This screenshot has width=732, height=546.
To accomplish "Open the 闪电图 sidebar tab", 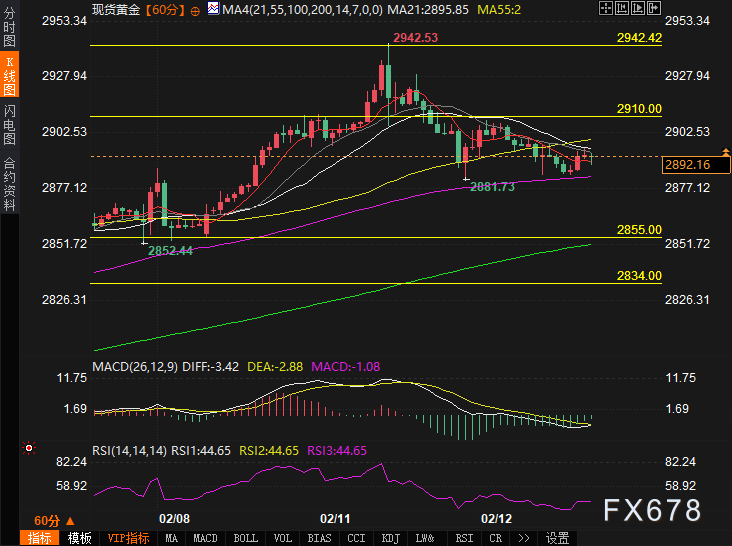I will [x=10, y=125].
